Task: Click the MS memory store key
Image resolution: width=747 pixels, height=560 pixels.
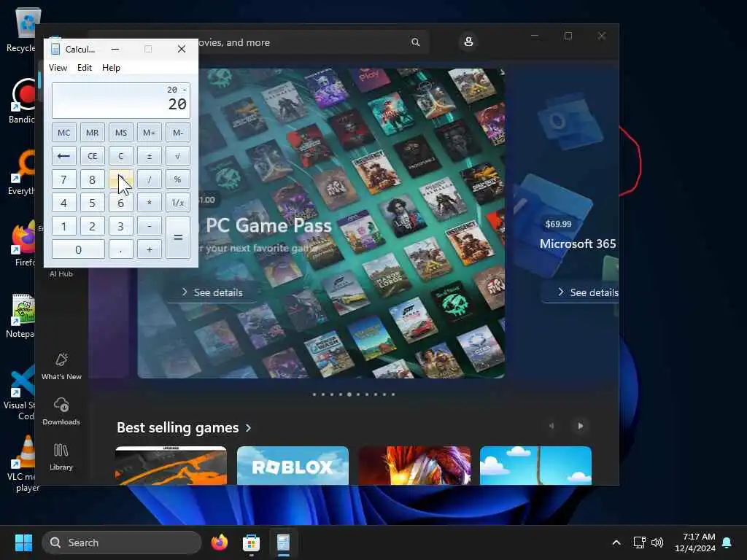Action: coord(121,133)
